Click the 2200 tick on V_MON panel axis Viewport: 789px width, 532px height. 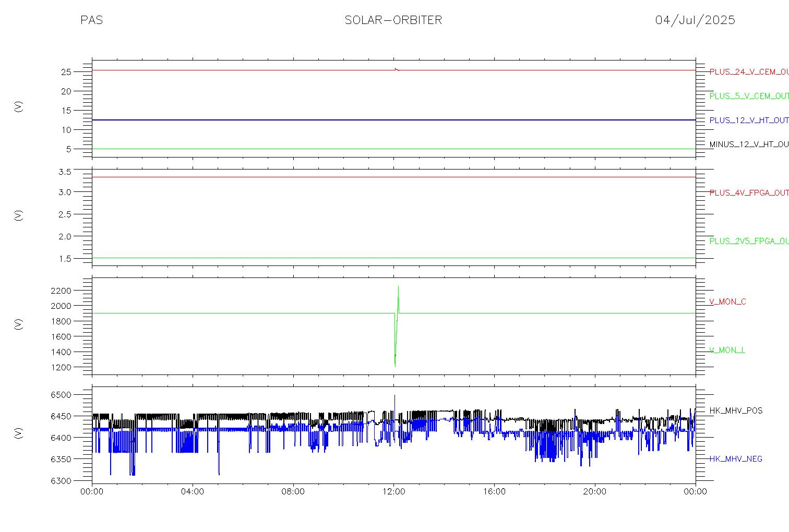point(61,290)
